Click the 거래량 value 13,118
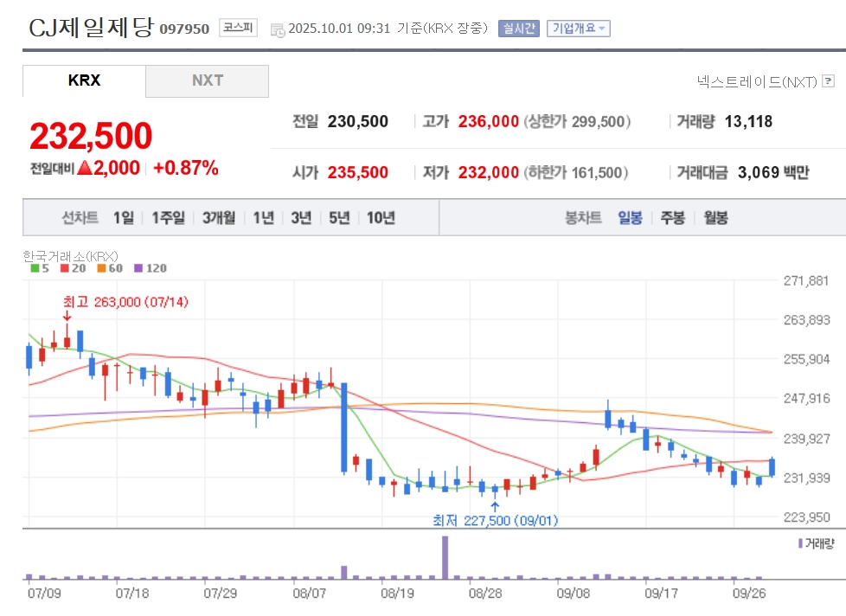This screenshot has height=616, width=846. click(747, 121)
